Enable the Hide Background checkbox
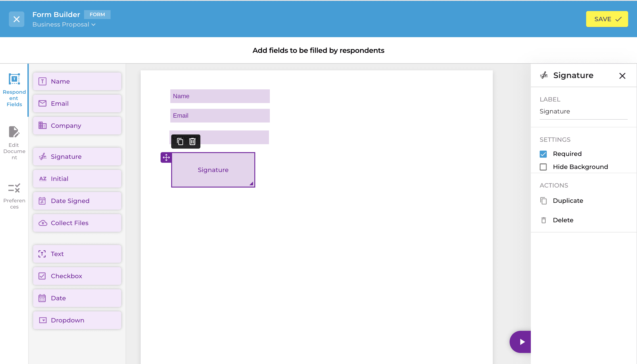The image size is (637, 364). click(x=543, y=167)
